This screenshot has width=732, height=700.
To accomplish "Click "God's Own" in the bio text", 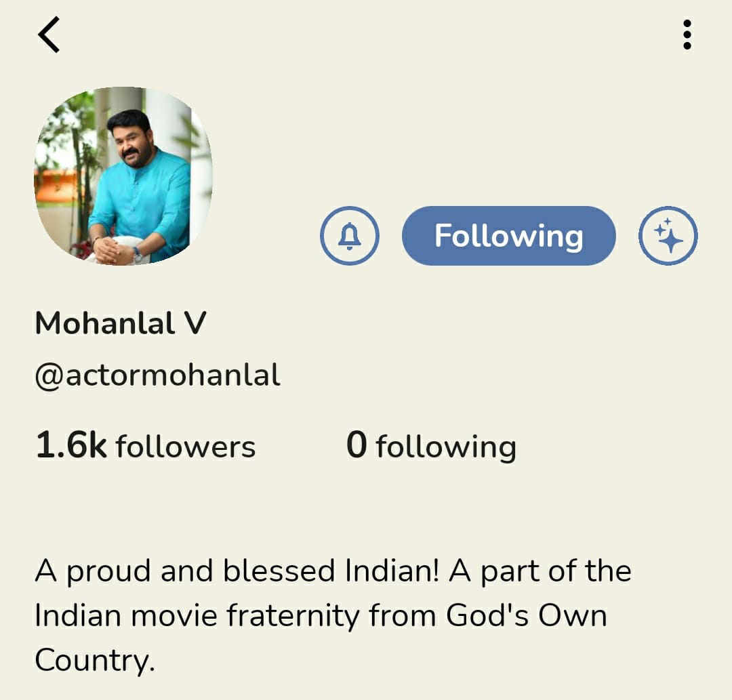I will point(526,615).
